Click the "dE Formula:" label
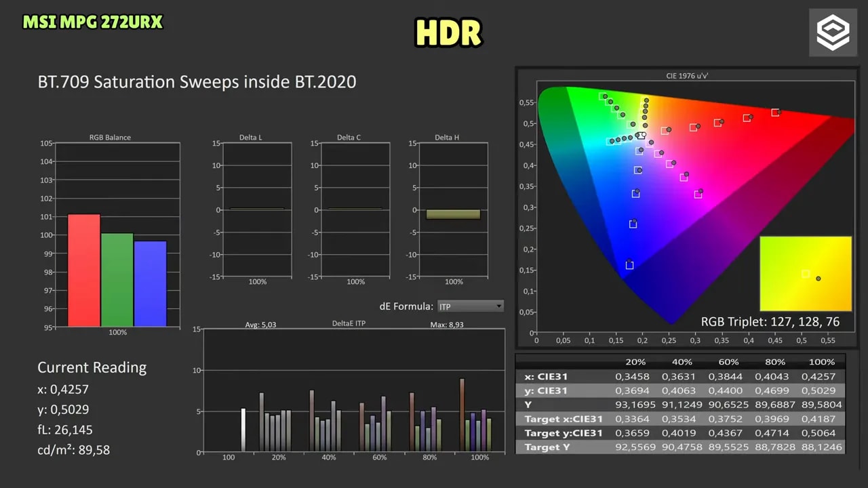This screenshot has width=868, height=488. point(406,306)
